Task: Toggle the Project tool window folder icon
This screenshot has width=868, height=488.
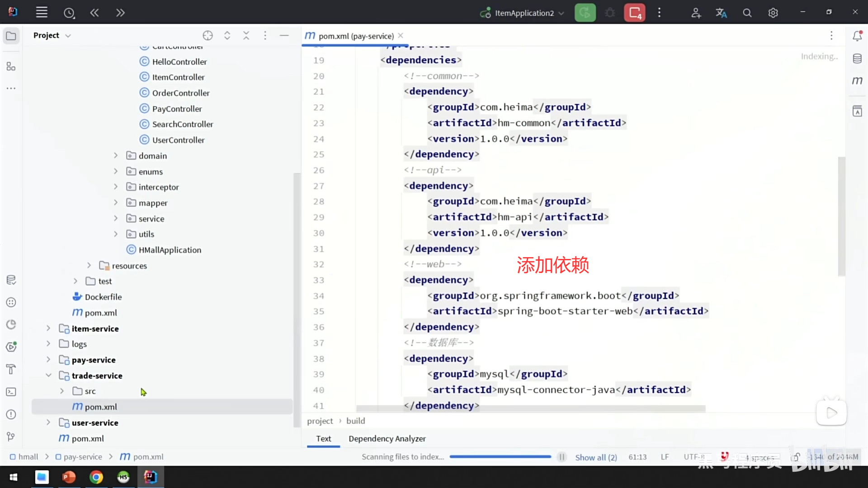Action: [x=11, y=36]
